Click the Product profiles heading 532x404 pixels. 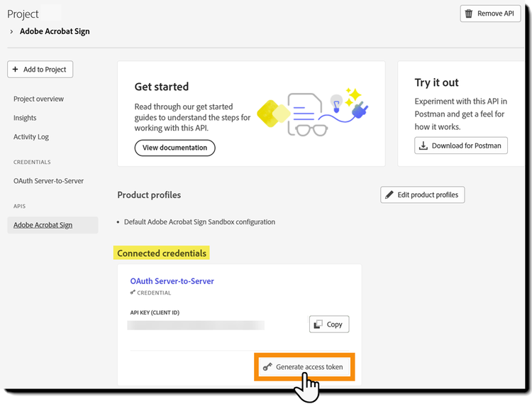coord(149,195)
